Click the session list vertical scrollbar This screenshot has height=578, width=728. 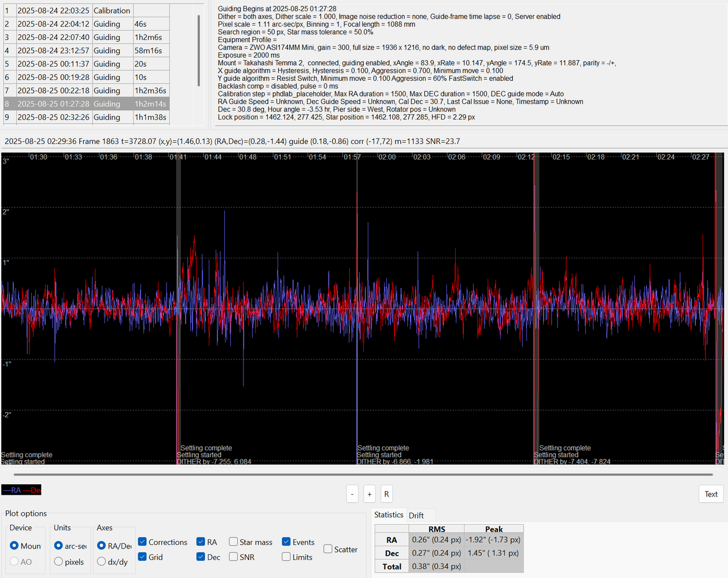(x=199, y=51)
